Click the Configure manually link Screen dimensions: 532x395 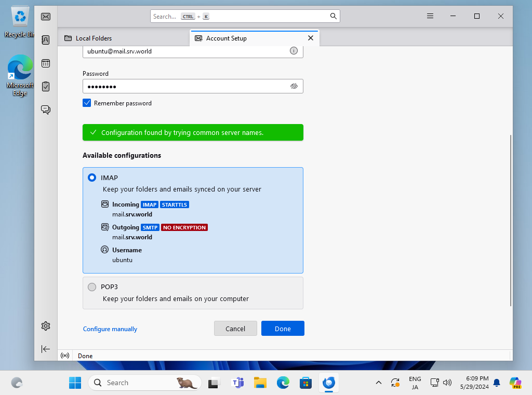110,329
